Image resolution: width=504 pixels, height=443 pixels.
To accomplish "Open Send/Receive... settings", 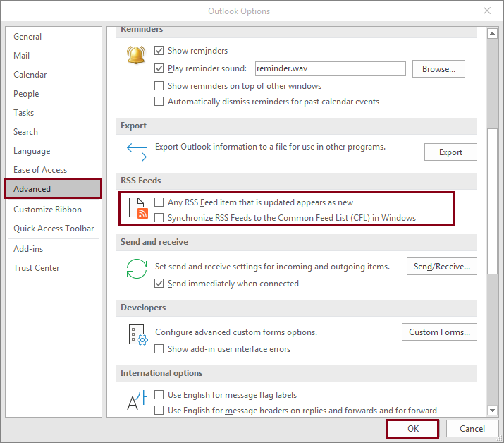I will pos(442,267).
